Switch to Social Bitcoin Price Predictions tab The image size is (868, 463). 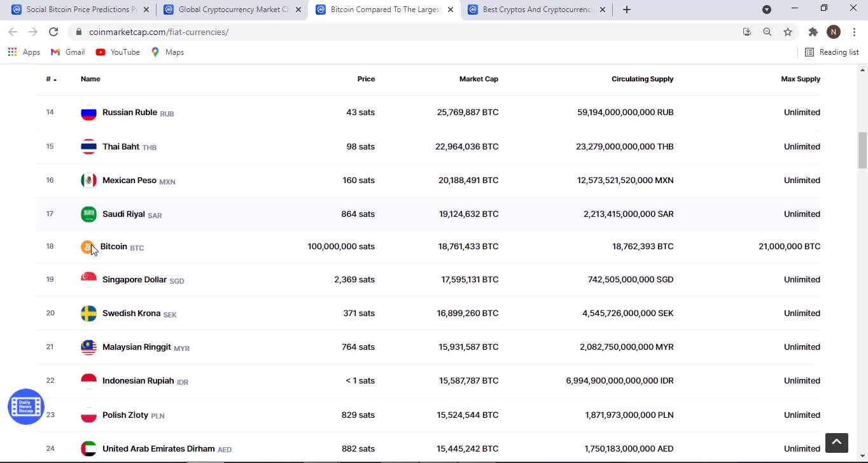[81, 10]
